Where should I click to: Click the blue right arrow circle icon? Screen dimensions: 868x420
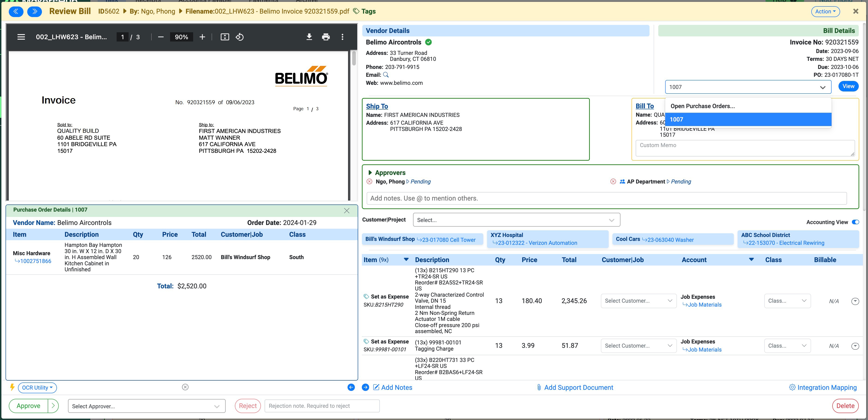pos(365,387)
